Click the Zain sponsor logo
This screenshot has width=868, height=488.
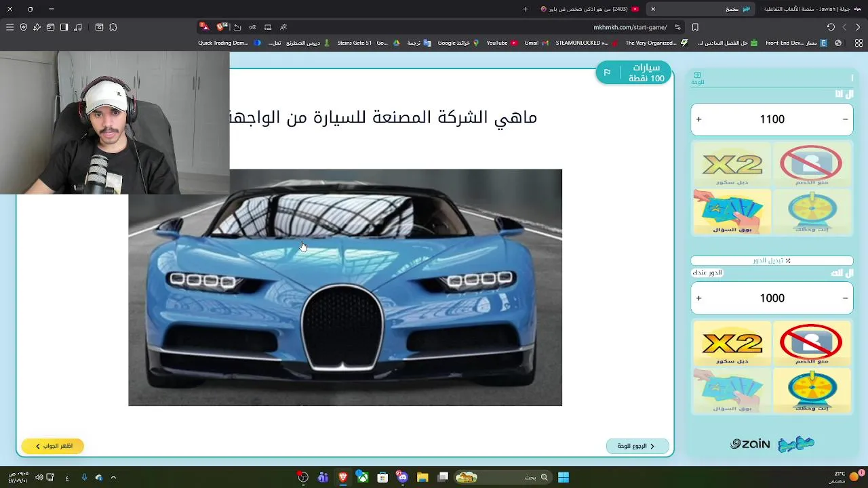(x=750, y=444)
